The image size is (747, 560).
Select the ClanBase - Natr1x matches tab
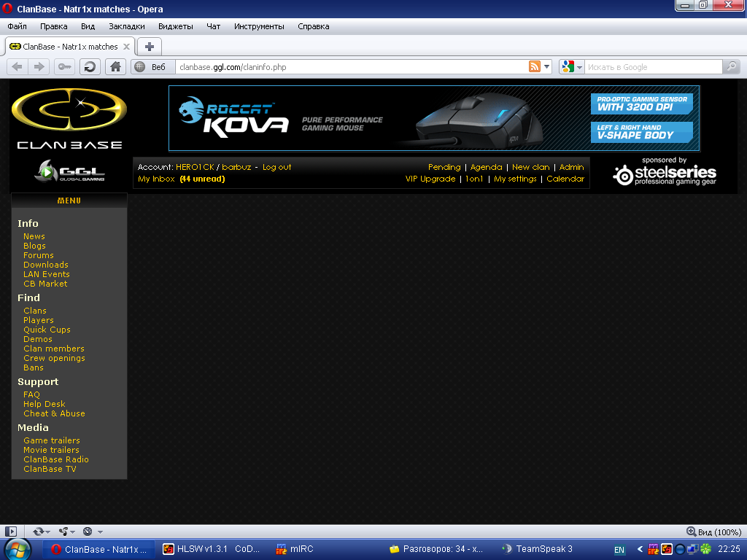70,47
